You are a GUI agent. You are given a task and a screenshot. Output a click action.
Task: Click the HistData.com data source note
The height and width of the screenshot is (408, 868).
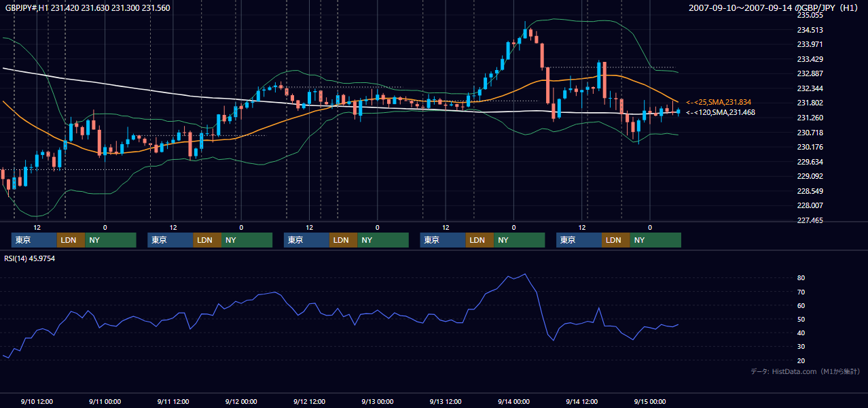point(806,371)
